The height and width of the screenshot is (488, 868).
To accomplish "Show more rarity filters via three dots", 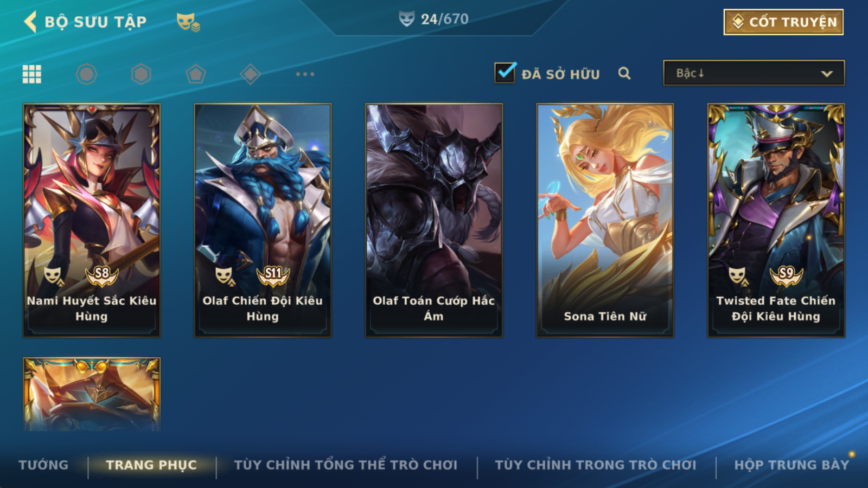I will click(305, 74).
